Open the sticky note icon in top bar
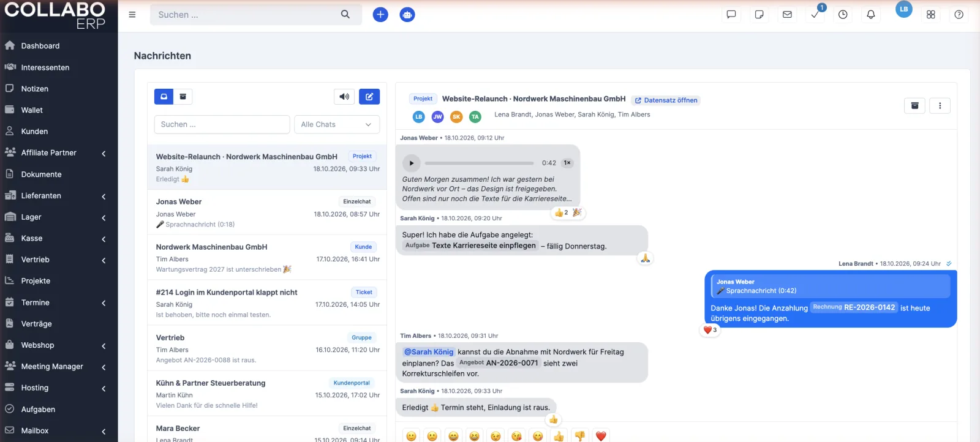This screenshot has height=442, width=980. pyautogui.click(x=759, y=15)
